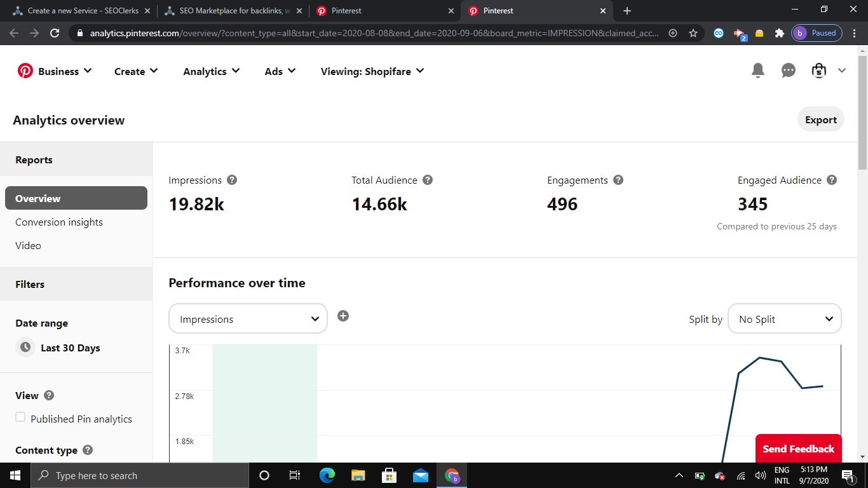This screenshot has width=868, height=488.
Task: Open the notifications bell
Action: [757, 71]
